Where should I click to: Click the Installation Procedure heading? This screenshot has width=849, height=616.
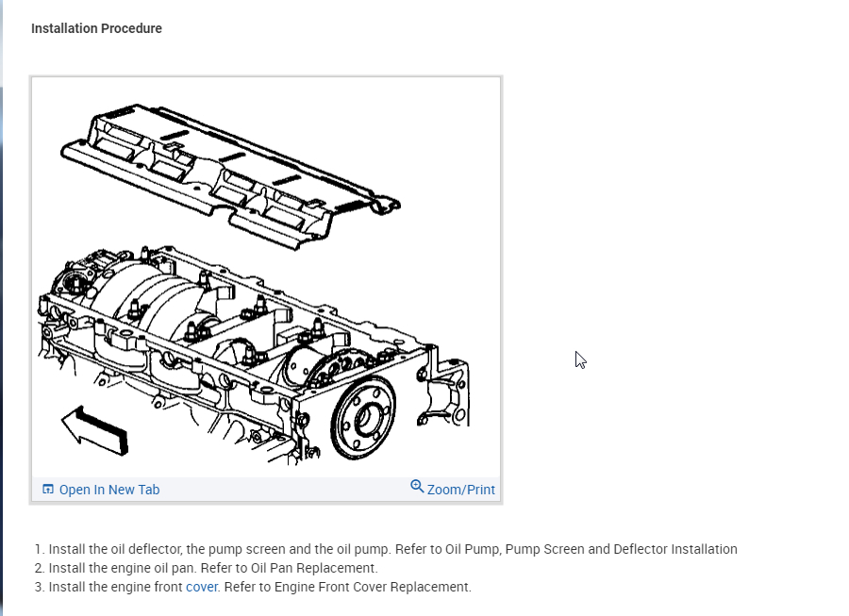click(96, 28)
